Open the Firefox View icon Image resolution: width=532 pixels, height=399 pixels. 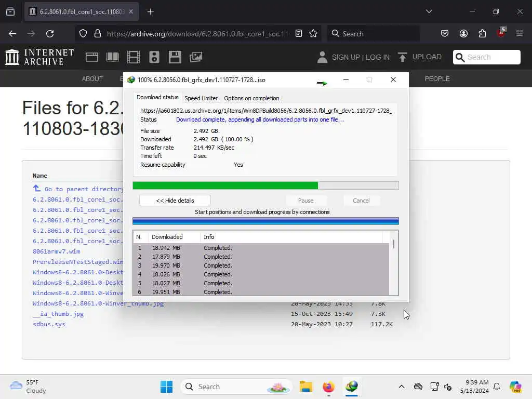click(10, 12)
